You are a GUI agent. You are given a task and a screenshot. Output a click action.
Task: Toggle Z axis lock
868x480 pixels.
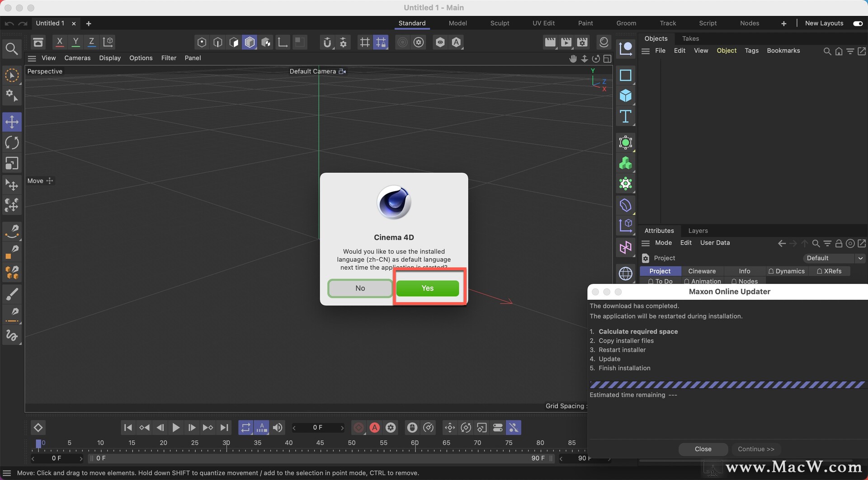pyautogui.click(x=91, y=42)
